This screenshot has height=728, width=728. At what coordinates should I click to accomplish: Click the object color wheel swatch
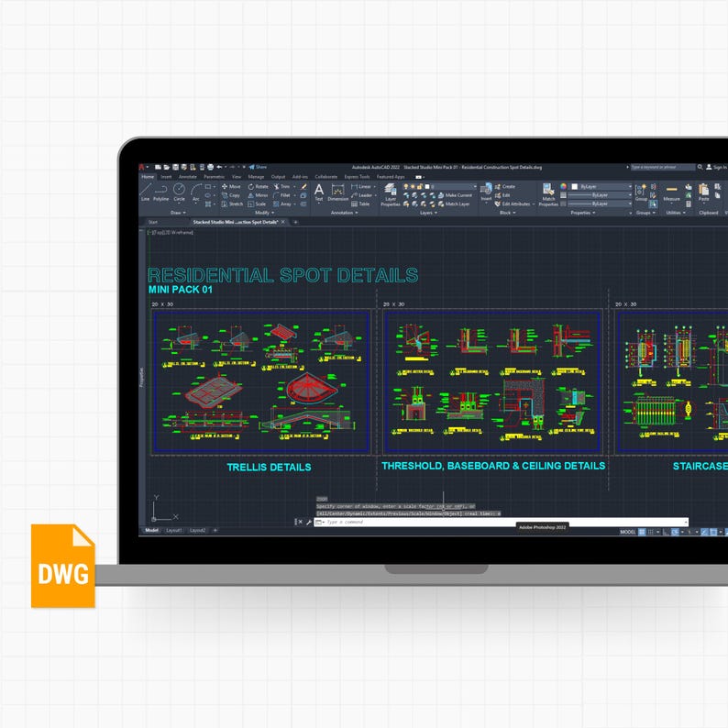pos(563,186)
